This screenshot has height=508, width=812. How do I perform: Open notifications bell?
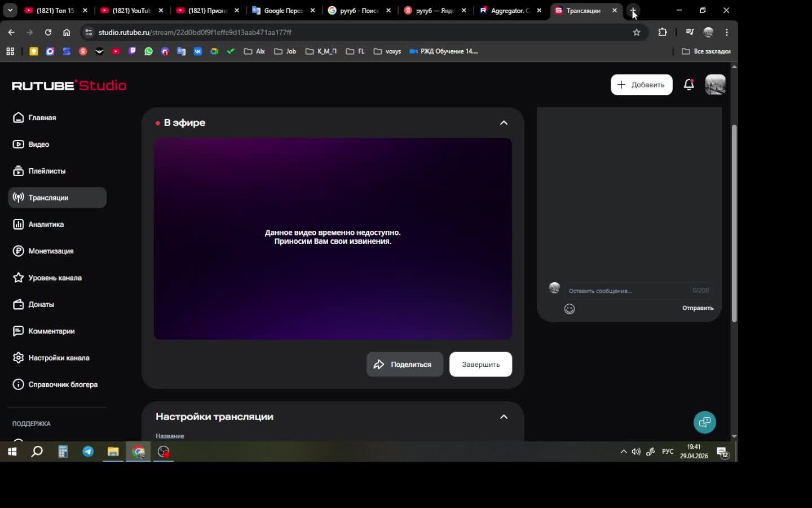(x=689, y=85)
